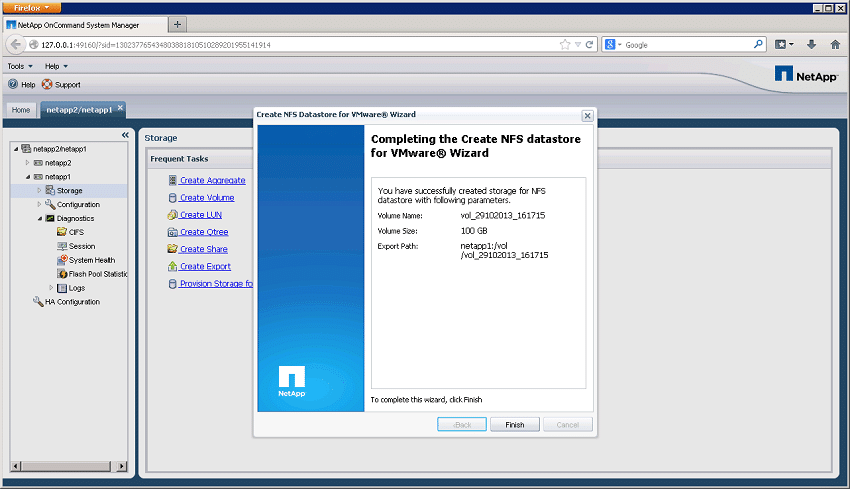Screen dimensions: 850x489
Task: Click the Firefox home icon
Action: click(x=835, y=44)
